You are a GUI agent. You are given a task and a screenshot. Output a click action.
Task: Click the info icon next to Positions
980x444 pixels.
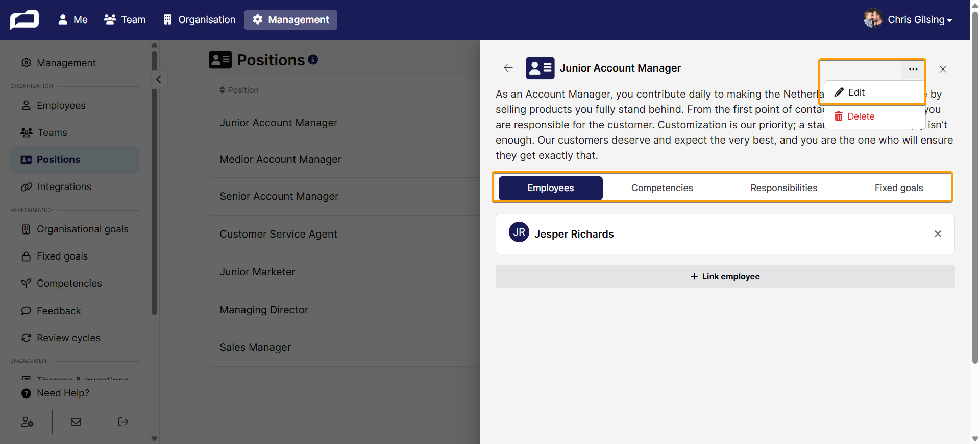click(313, 60)
